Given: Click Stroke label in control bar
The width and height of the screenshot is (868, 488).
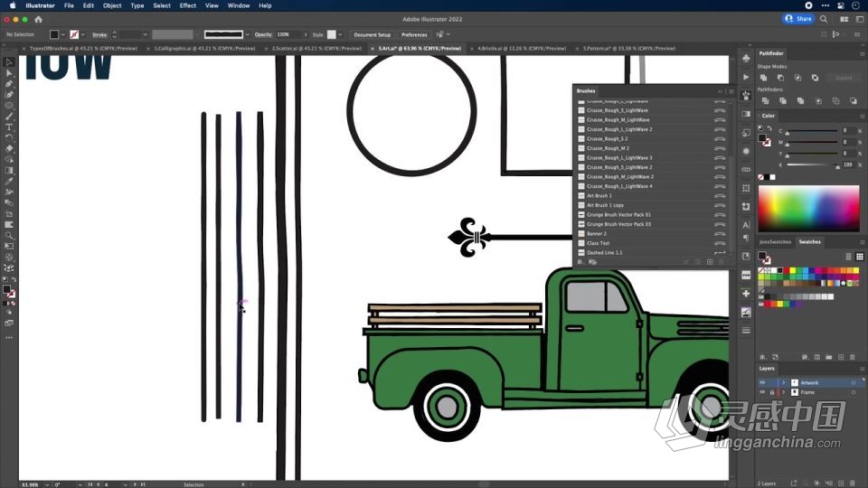Looking at the screenshot, I should (x=99, y=34).
